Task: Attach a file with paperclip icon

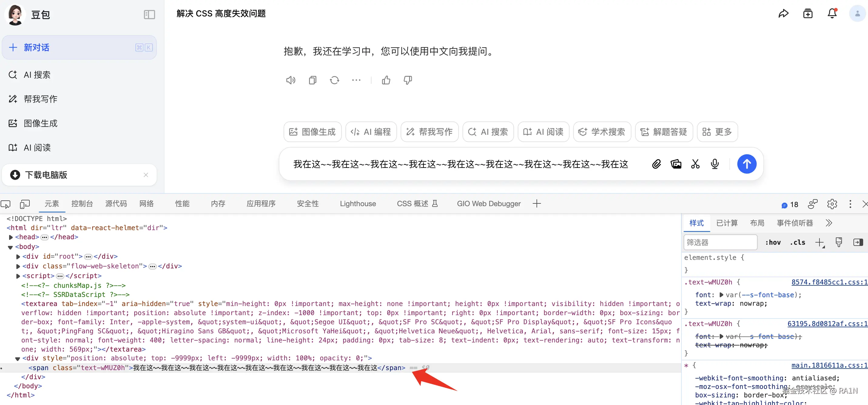Action: (656, 164)
